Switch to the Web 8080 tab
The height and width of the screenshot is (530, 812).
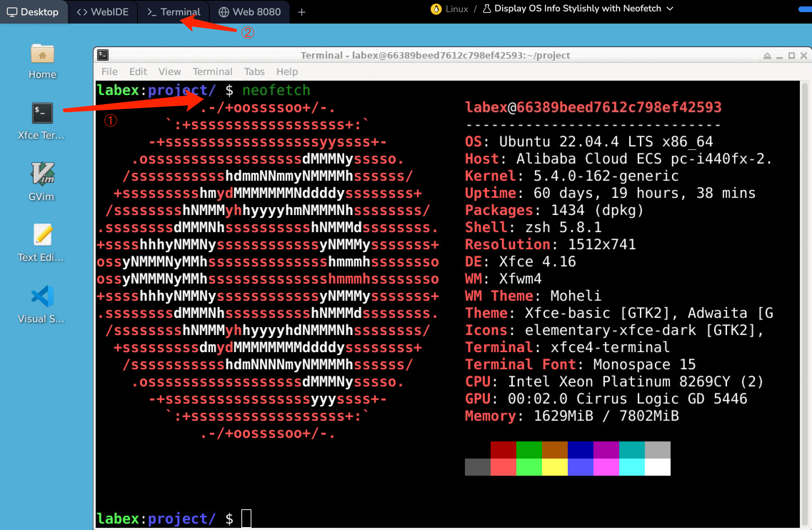(250, 12)
